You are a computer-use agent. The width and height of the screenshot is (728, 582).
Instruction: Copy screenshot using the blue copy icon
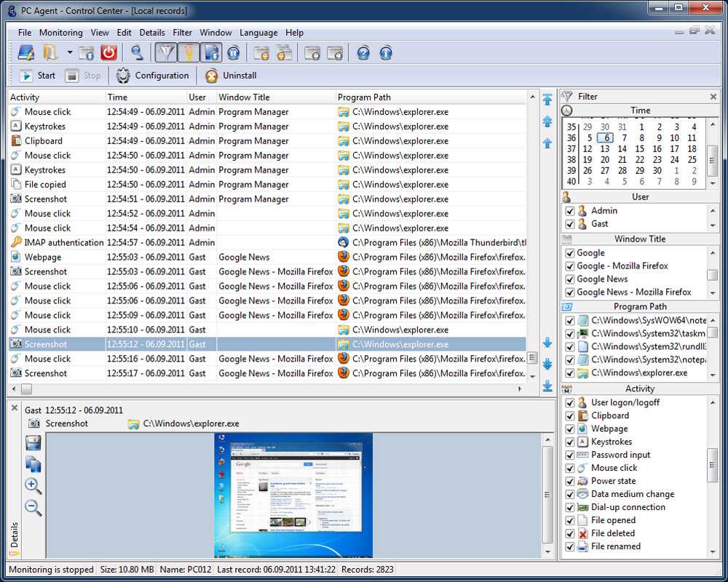coord(33,464)
